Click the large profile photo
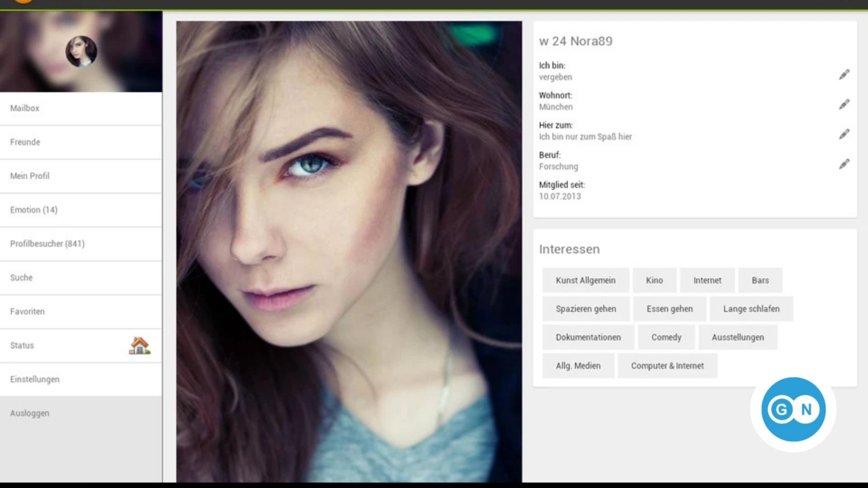Image resolution: width=868 pixels, height=488 pixels. [349, 251]
